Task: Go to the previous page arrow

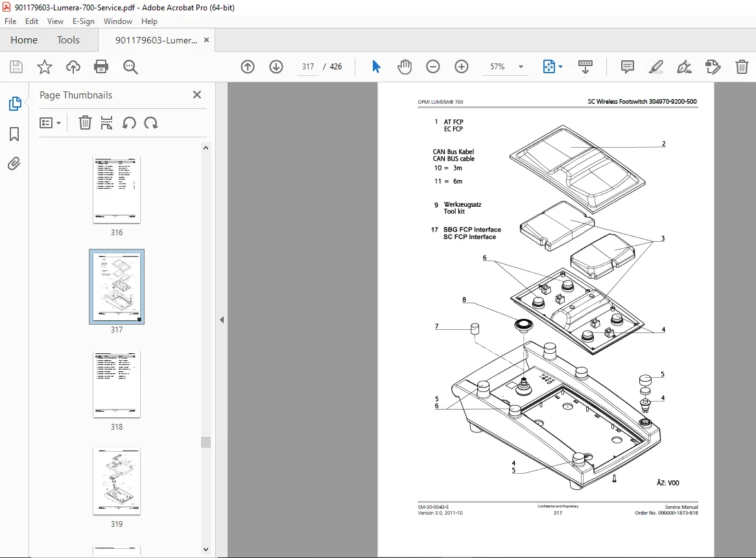Action: point(247,67)
